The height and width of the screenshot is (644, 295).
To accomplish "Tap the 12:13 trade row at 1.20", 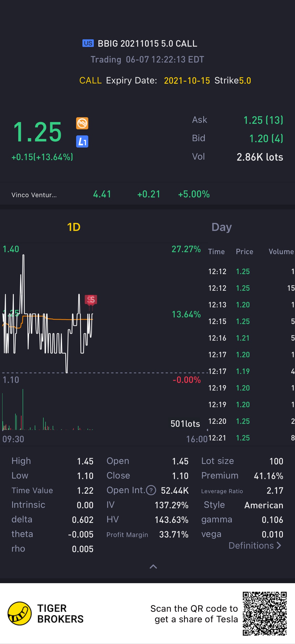I will pyautogui.click(x=251, y=305).
